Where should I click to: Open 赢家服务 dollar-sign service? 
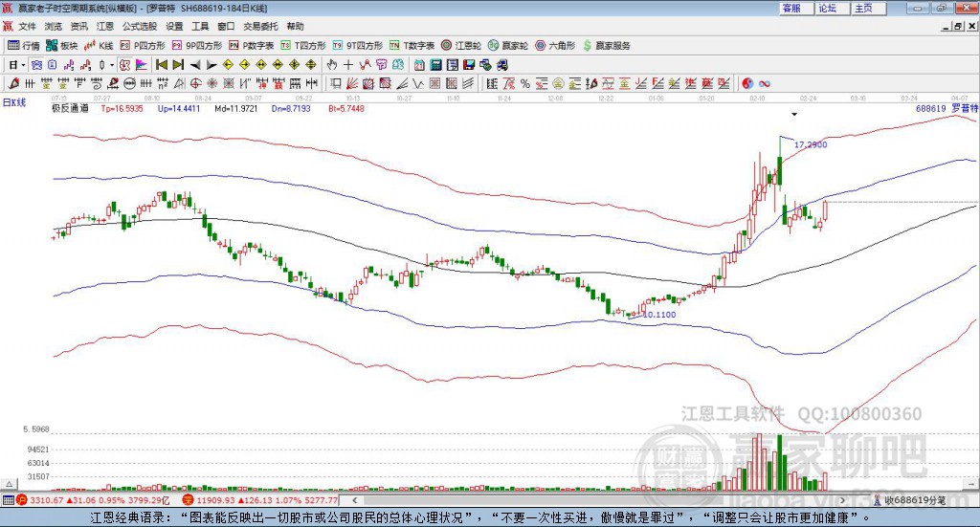(x=606, y=46)
